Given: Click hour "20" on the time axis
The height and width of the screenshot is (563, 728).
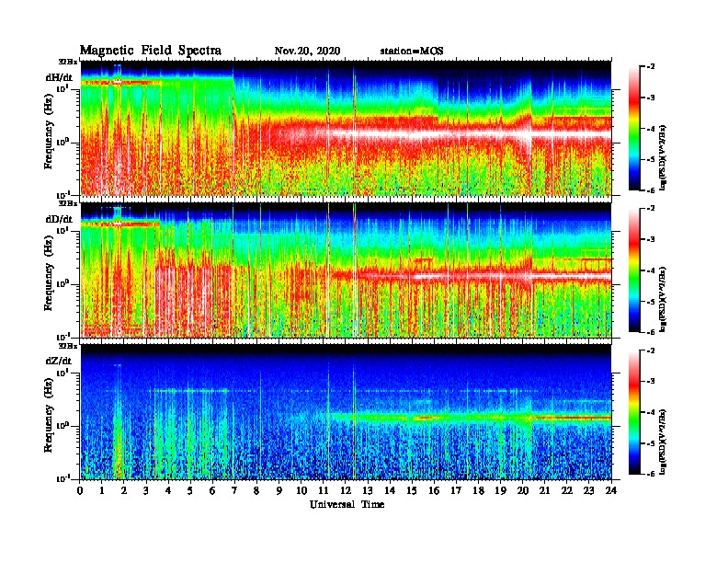Looking at the screenshot, I should [523, 490].
